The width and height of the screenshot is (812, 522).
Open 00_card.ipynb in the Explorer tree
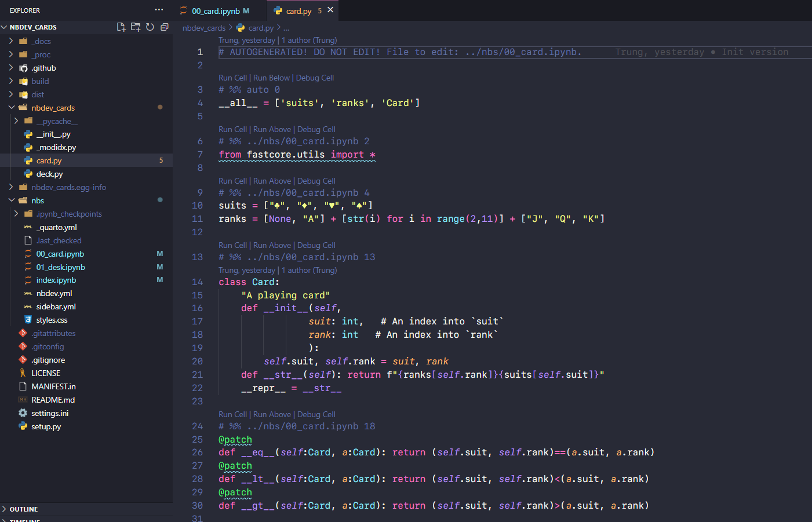(60, 254)
